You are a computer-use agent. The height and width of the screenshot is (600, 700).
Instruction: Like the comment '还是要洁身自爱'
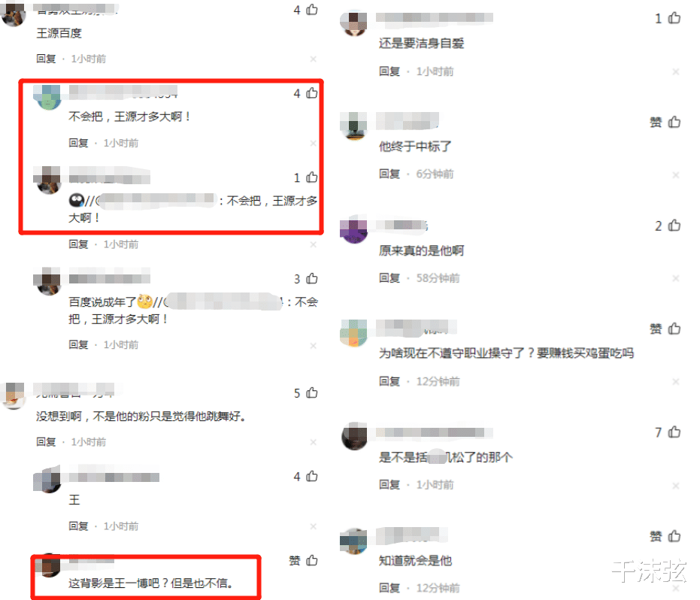(x=674, y=18)
